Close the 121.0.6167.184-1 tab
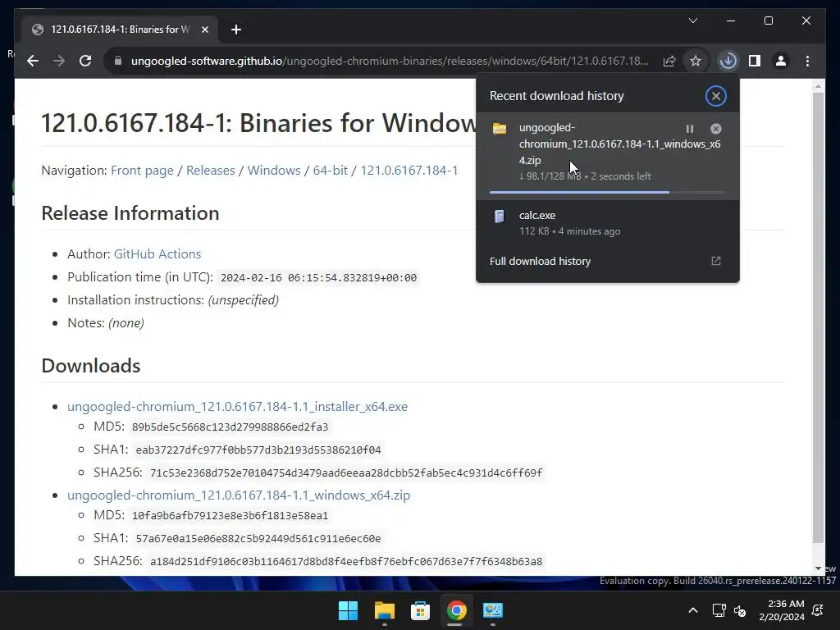Viewport: 840px width, 630px height. (x=204, y=30)
